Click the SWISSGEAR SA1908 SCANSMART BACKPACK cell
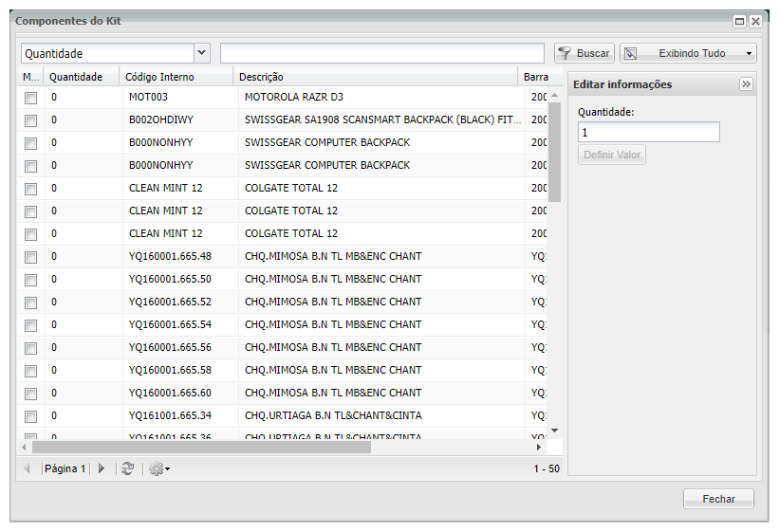This screenshot has width=779, height=532. point(381,119)
